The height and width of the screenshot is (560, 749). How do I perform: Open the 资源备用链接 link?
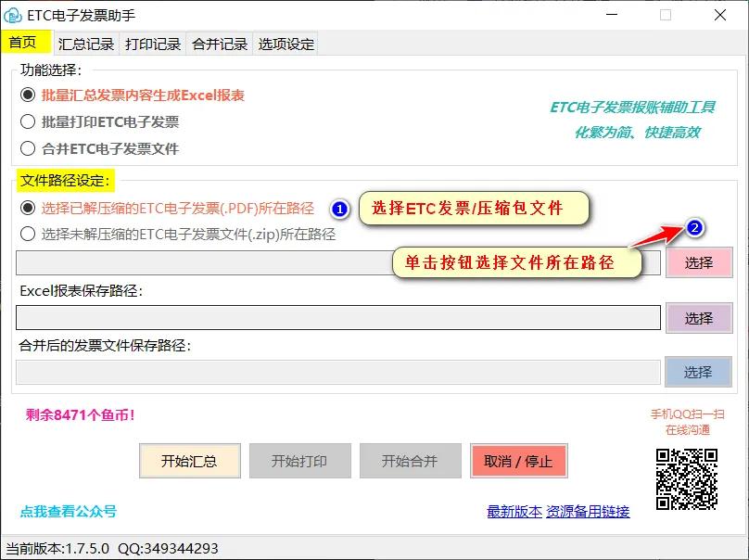point(588,512)
